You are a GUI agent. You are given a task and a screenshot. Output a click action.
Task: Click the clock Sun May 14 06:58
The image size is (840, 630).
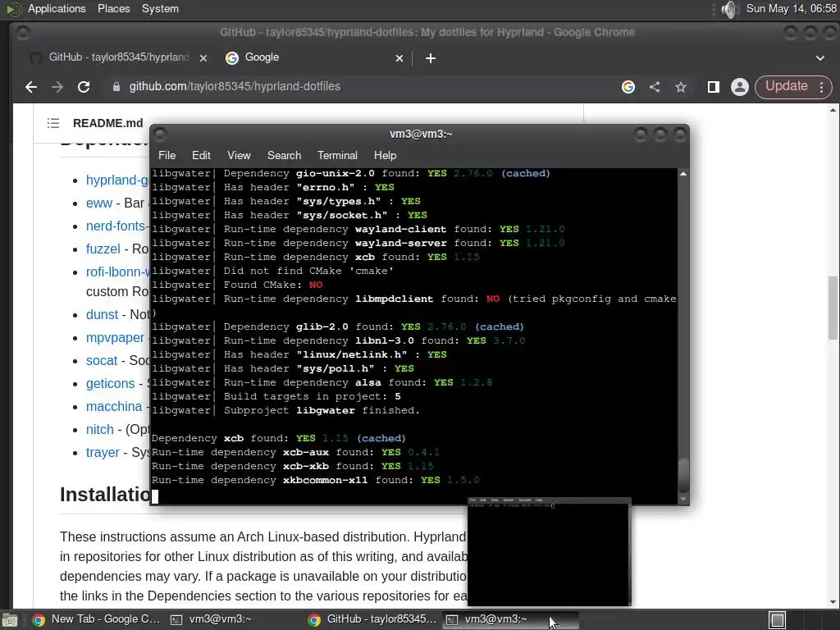click(792, 8)
